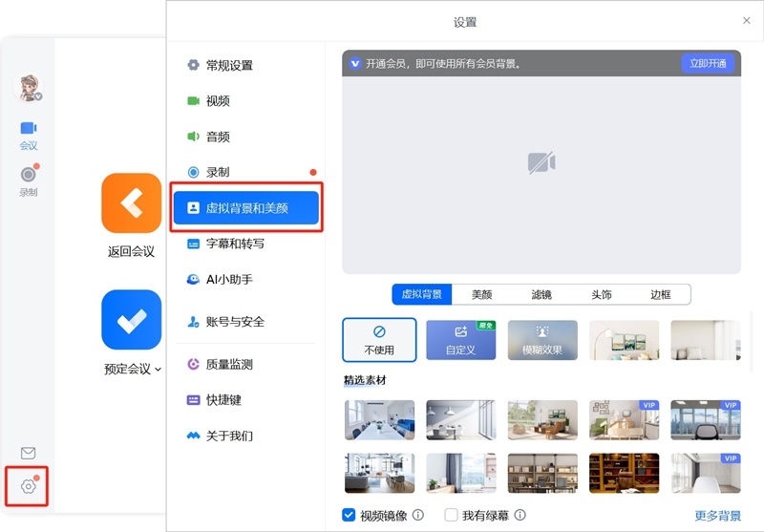764x532 pixels.
Task: Open the 更多背景 link
Action: pyautogui.click(x=718, y=516)
